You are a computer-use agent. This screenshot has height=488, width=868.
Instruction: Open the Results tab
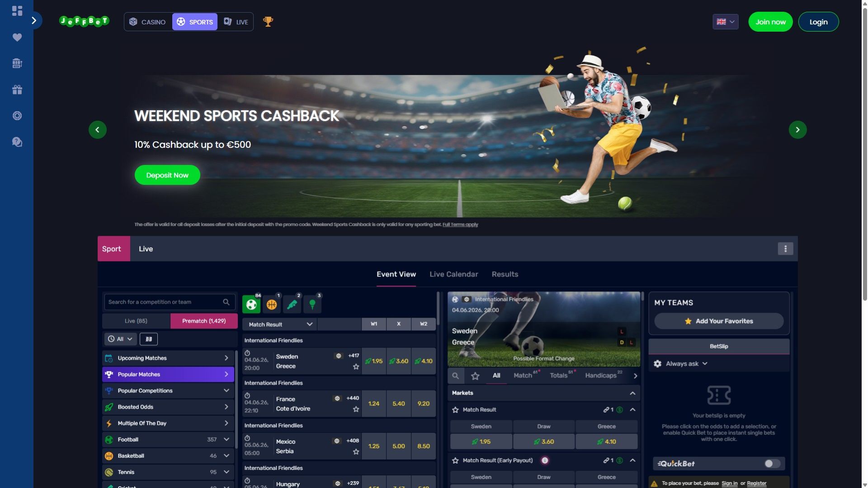505,274
